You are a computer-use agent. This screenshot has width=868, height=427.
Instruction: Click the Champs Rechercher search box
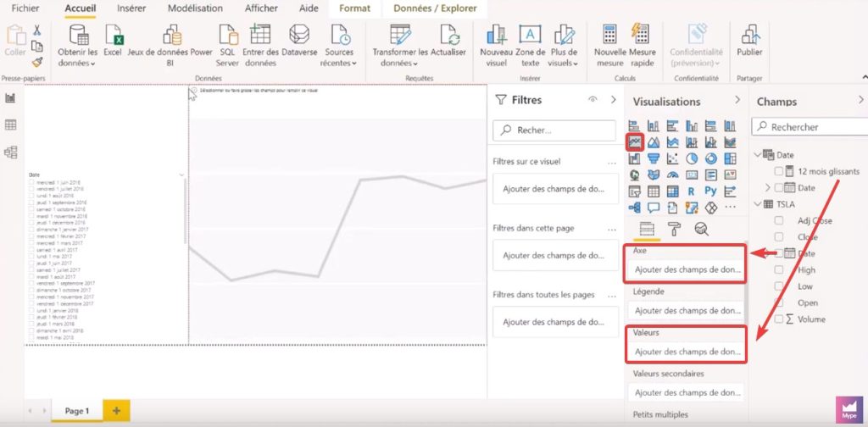pyautogui.click(x=810, y=127)
